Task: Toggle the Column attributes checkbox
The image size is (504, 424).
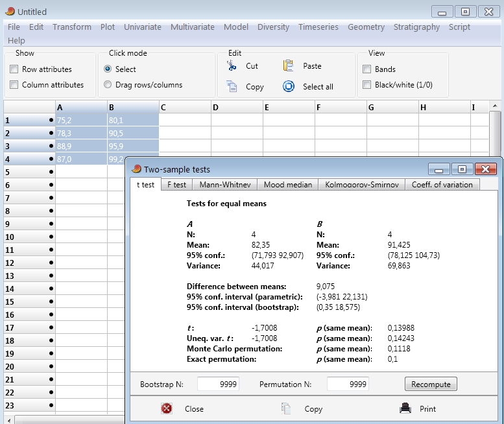Action: coord(14,85)
